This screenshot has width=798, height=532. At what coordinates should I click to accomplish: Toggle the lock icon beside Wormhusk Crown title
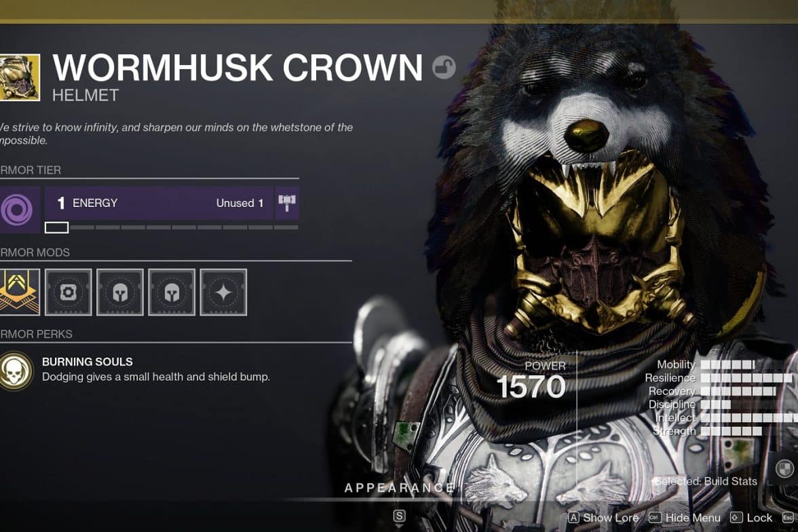444,67
